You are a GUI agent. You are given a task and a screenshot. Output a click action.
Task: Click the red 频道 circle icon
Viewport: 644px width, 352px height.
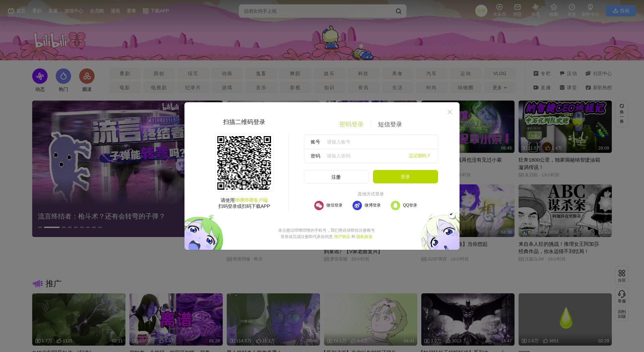[x=87, y=76]
